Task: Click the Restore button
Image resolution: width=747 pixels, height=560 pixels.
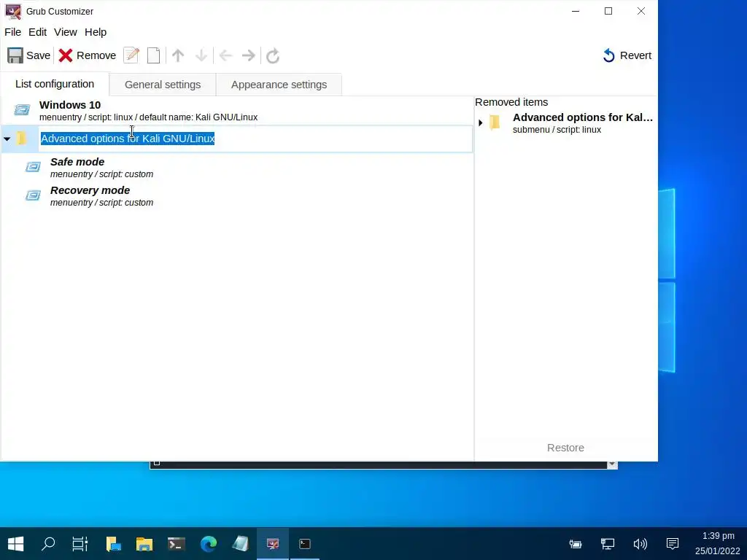Action: [x=565, y=448]
